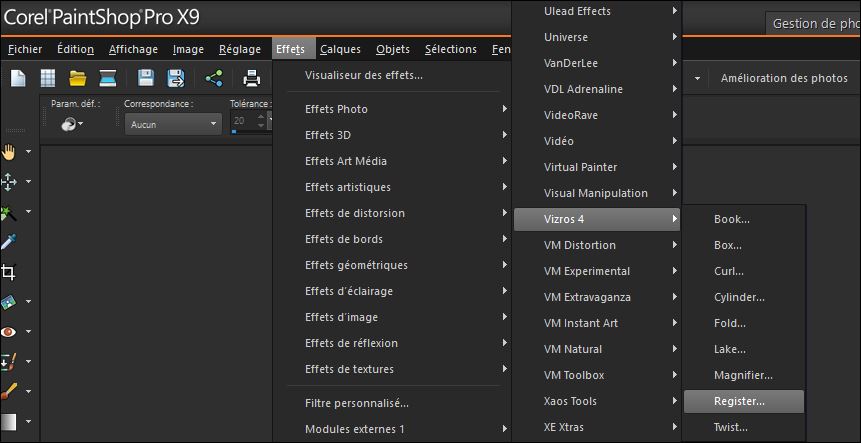Select the Red Eye tool
Screen dimensions: 861x443
pos(9,332)
